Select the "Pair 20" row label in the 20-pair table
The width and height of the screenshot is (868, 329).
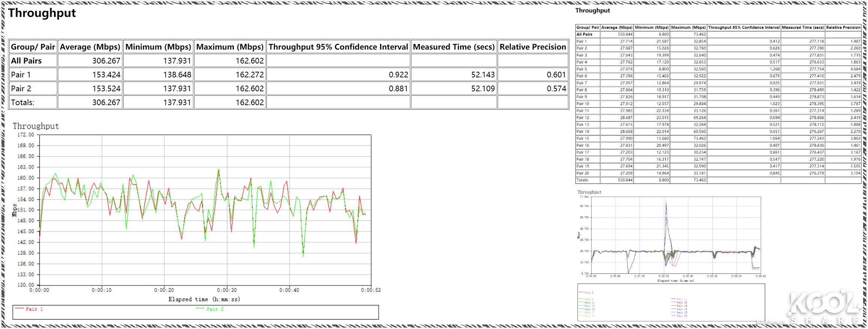[x=583, y=174]
